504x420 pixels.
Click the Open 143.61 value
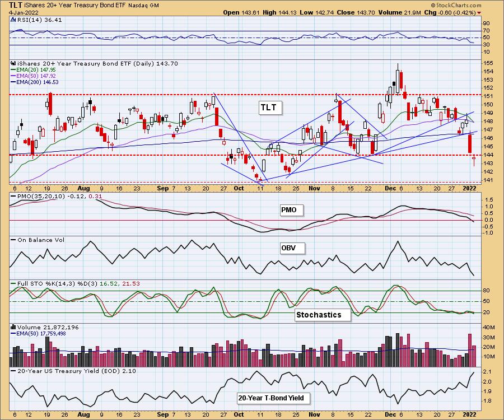click(241, 12)
